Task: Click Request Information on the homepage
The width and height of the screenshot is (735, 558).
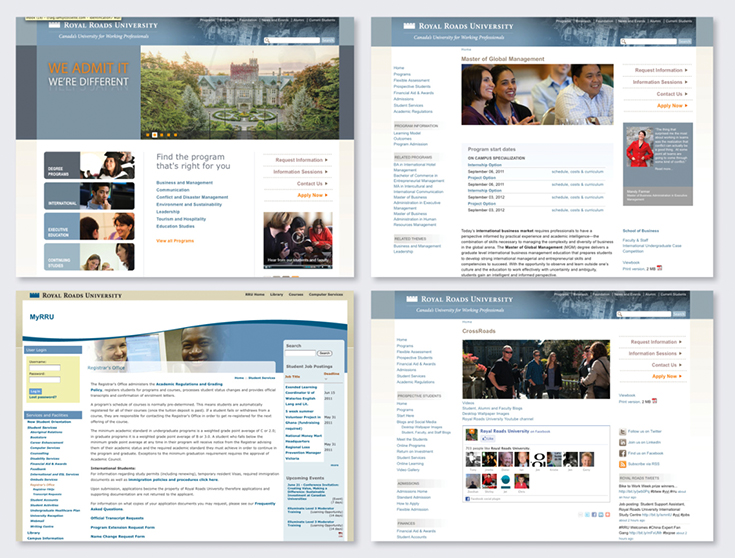Action: pyautogui.click(x=301, y=160)
